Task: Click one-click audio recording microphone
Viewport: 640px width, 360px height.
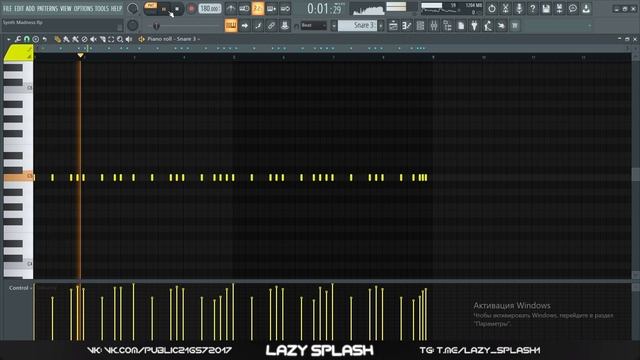Action: point(519,9)
